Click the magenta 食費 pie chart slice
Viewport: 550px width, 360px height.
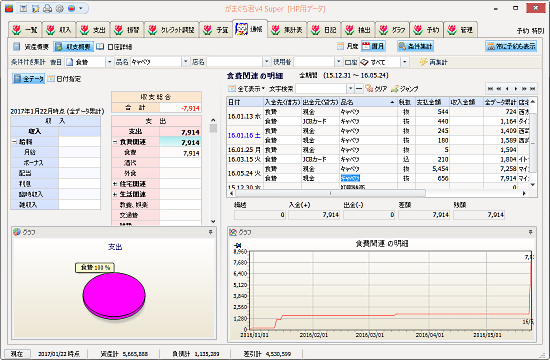click(x=114, y=295)
